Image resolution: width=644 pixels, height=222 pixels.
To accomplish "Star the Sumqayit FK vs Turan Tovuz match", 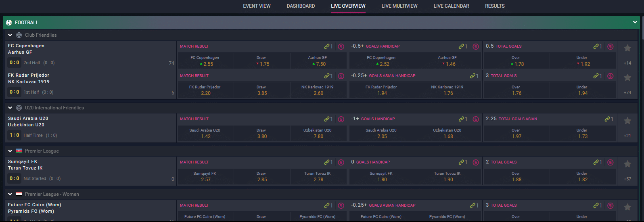I will 627,164.
